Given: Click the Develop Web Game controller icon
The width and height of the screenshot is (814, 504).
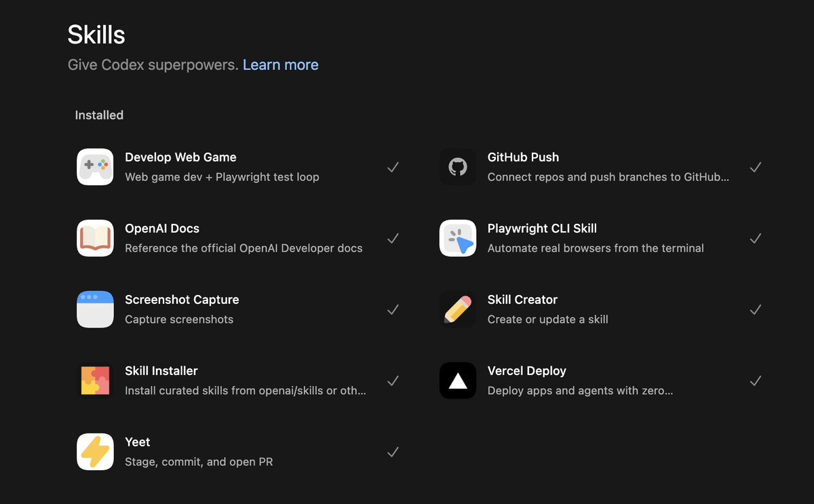Looking at the screenshot, I should click(95, 167).
